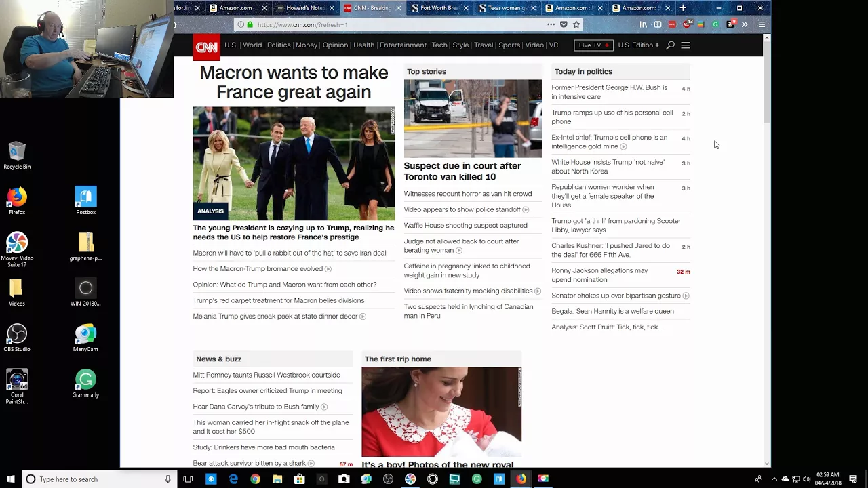Click the taskbar clock showing 02:59 AM
The height and width of the screenshot is (488, 868).
point(828,479)
